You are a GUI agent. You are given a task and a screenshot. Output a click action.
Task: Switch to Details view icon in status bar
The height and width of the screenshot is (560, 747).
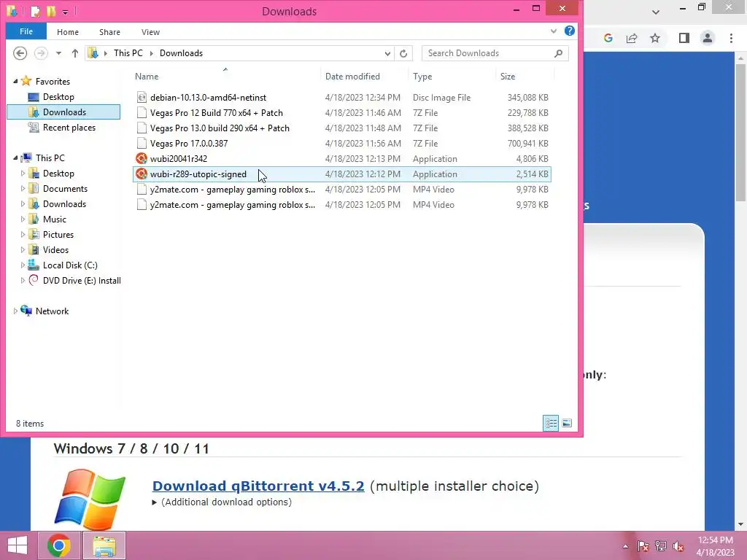coord(551,423)
